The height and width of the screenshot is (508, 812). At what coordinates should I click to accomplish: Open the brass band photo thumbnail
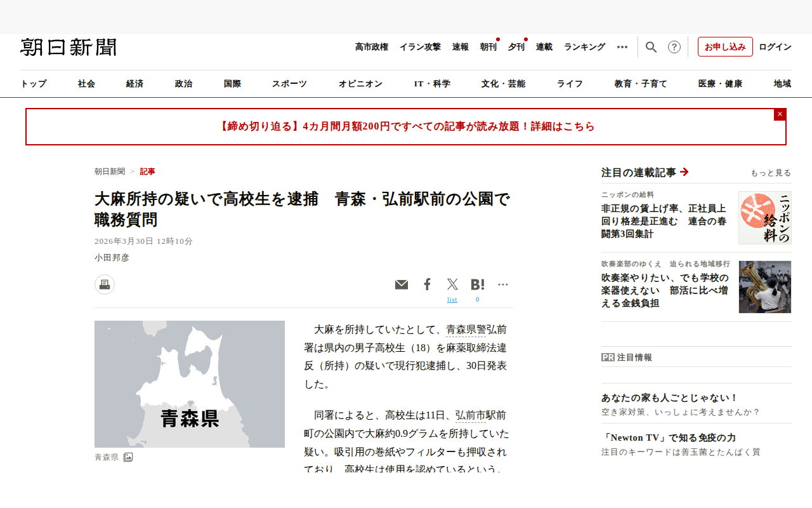click(x=765, y=287)
